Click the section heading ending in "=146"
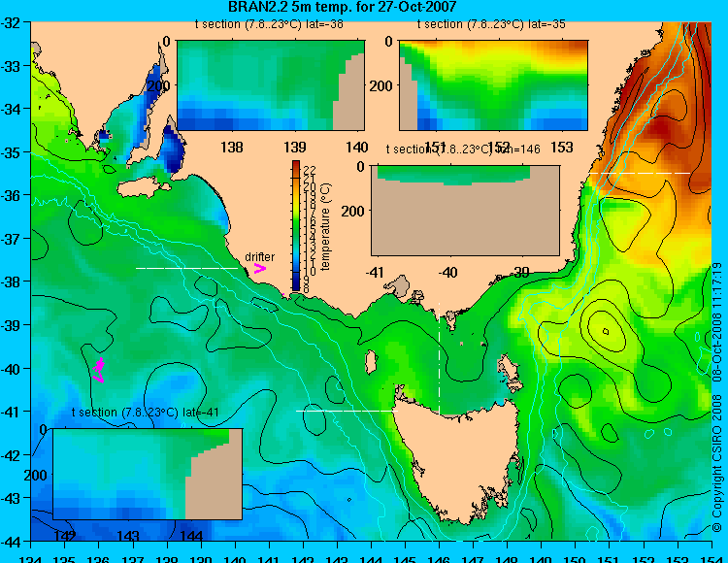Screen dimensions: 728x563 (463, 149)
